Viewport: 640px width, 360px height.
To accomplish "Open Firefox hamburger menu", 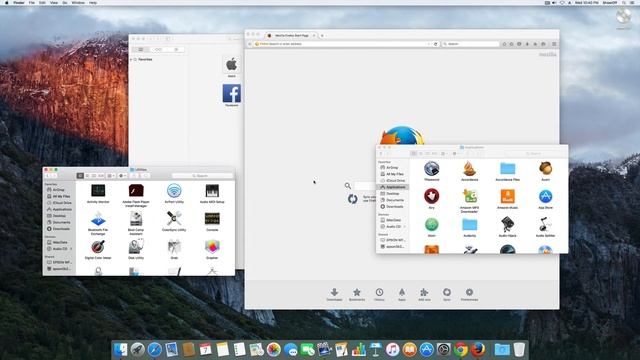I will click(554, 44).
